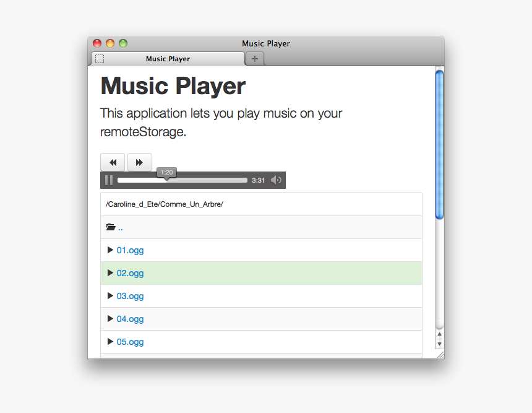Click the scrollbar down arrow
532x413 pixels.
pyautogui.click(x=439, y=344)
